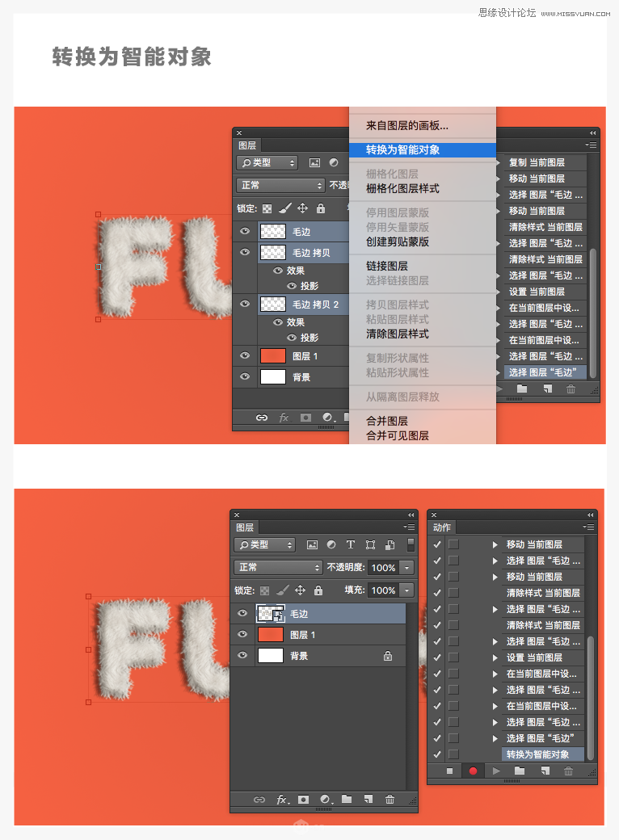Click lock all icon in lower Layers panel

(x=318, y=590)
